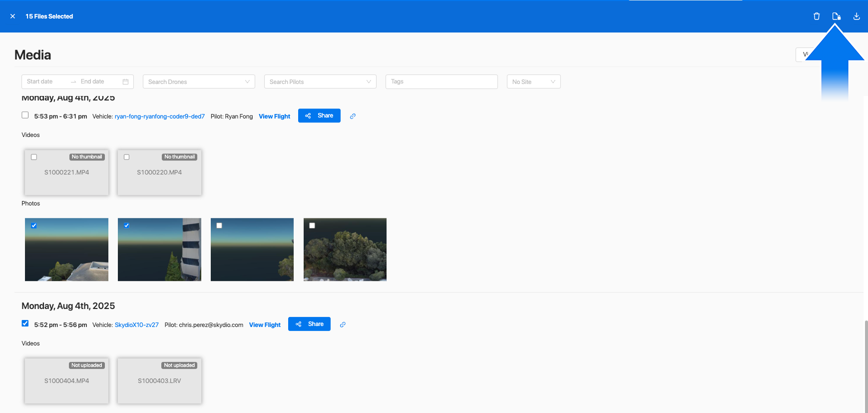Close the file selection bar
Viewport: 868px width, 413px height.
pyautogui.click(x=12, y=16)
